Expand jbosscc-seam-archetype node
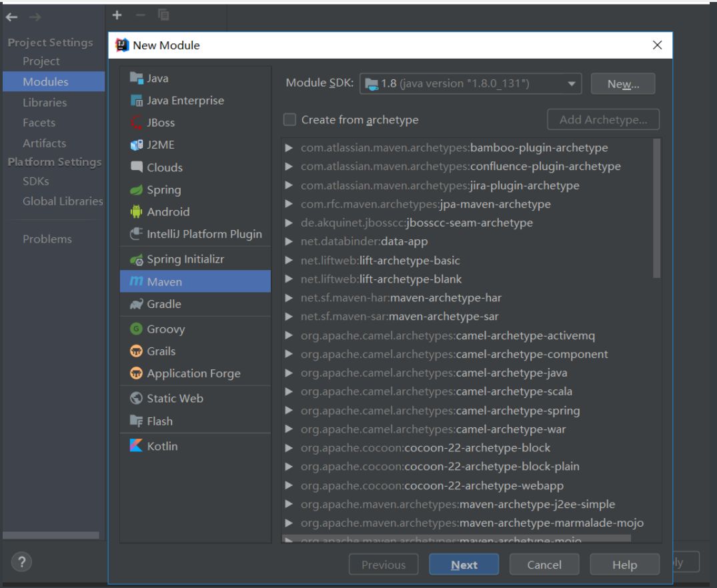The image size is (717, 588). coord(289,223)
